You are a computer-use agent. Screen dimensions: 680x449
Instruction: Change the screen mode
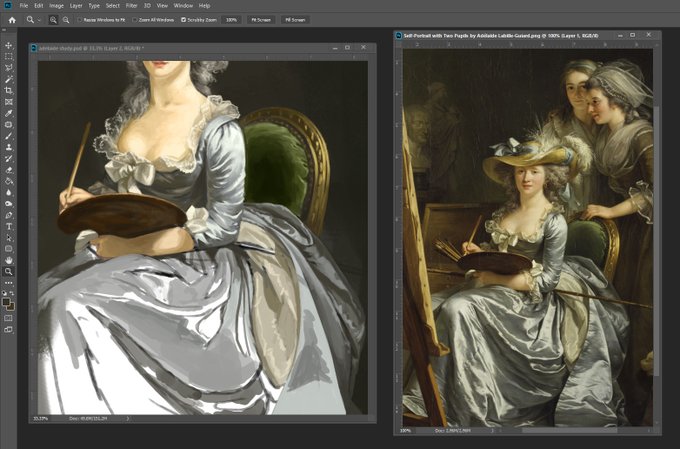click(x=8, y=330)
